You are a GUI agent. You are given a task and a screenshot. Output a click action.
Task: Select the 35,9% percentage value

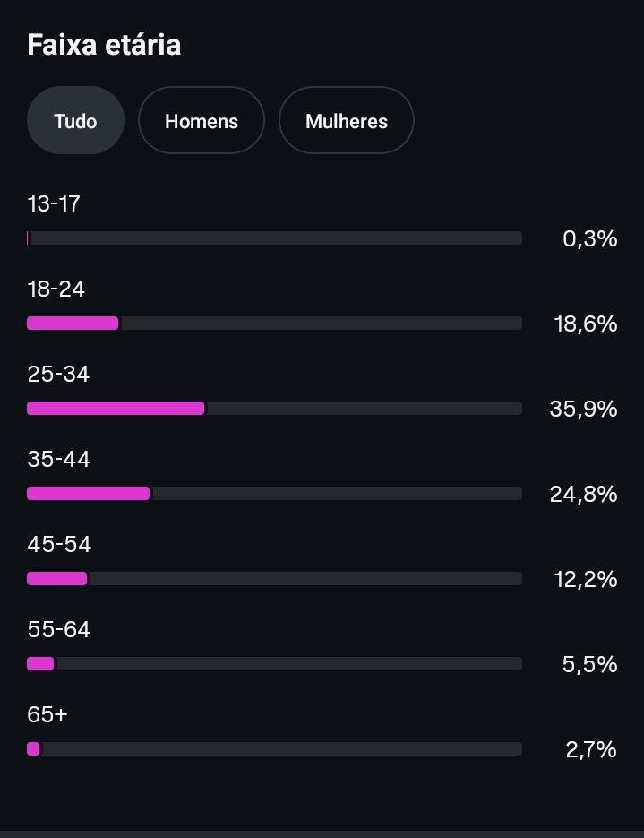click(583, 409)
